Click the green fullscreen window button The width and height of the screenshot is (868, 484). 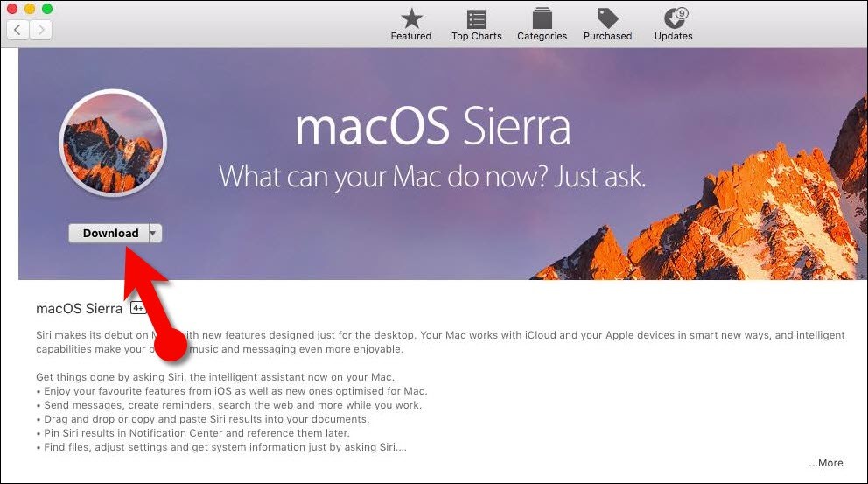pyautogui.click(x=47, y=8)
